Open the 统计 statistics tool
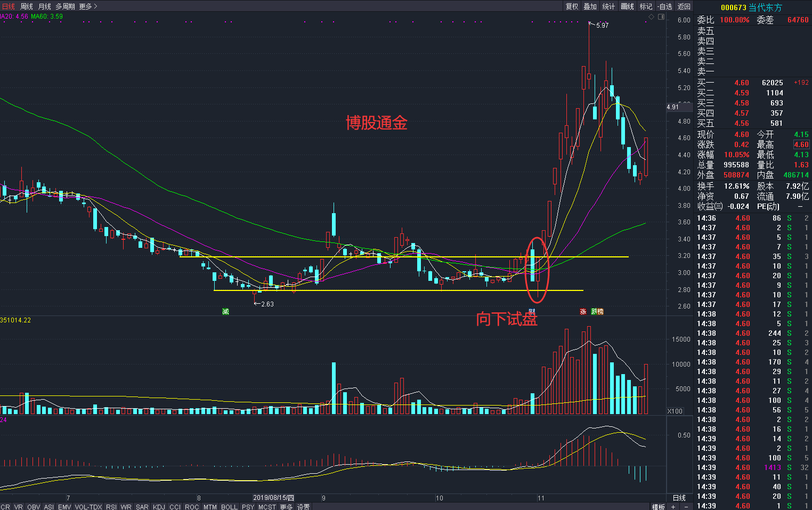The height and width of the screenshot is (510, 812). tap(608, 6)
